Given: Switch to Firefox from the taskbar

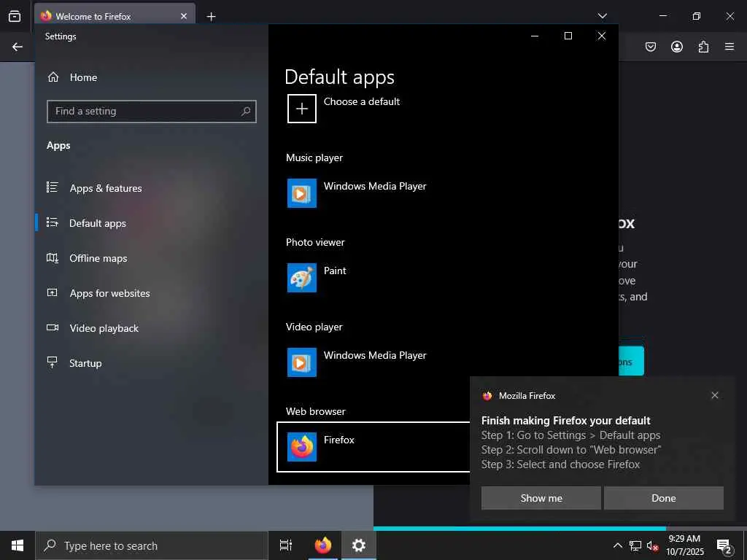Looking at the screenshot, I should tap(322, 545).
